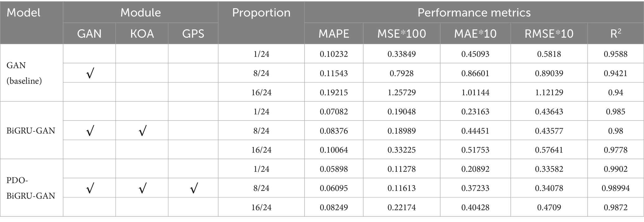Select the KOA checkmark in PDO-BiGRU-GAN row
The width and height of the screenshot is (644, 222).
[x=142, y=188]
